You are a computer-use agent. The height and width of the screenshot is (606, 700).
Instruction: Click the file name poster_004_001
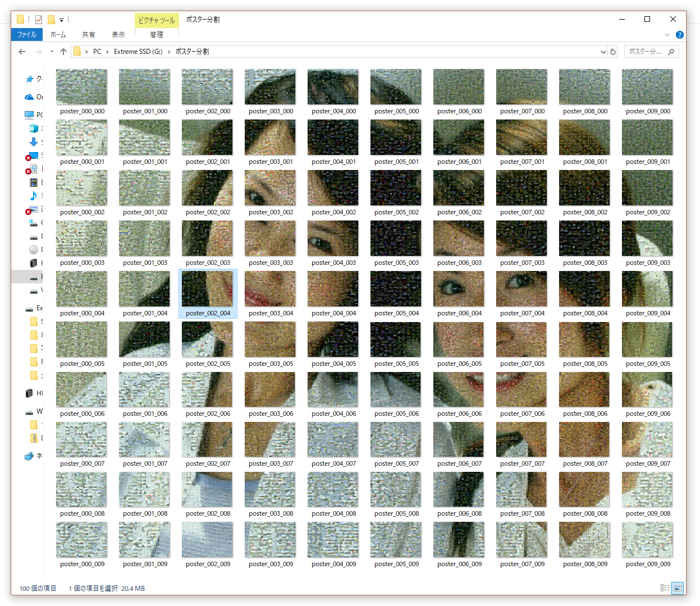pyautogui.click(x=333, y=162)
